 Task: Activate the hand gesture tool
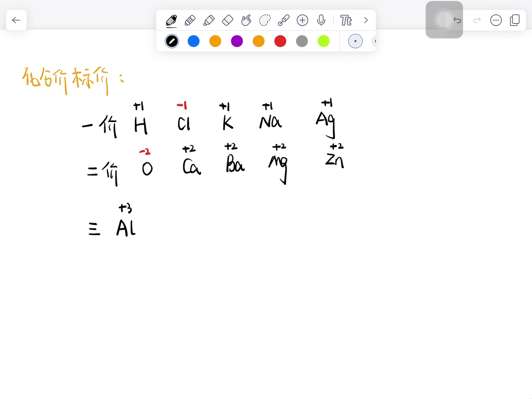click(246, 21)
